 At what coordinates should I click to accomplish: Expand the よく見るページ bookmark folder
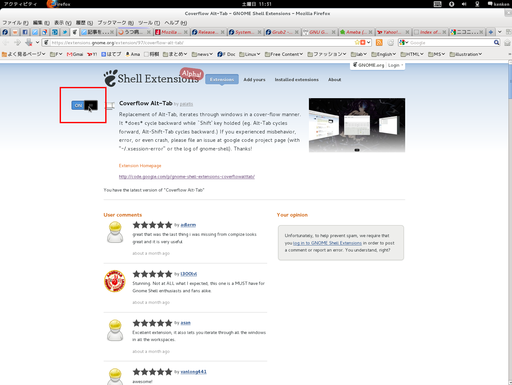click(x=23, y=54)
